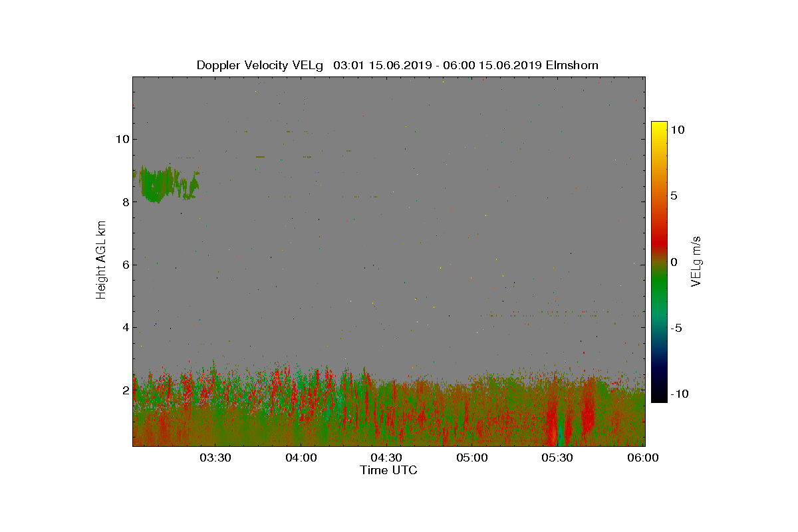Screen dimensions: 798x532
Task: Click the 'Height AGL km' axis title
Action: click(x=101, y=261)
